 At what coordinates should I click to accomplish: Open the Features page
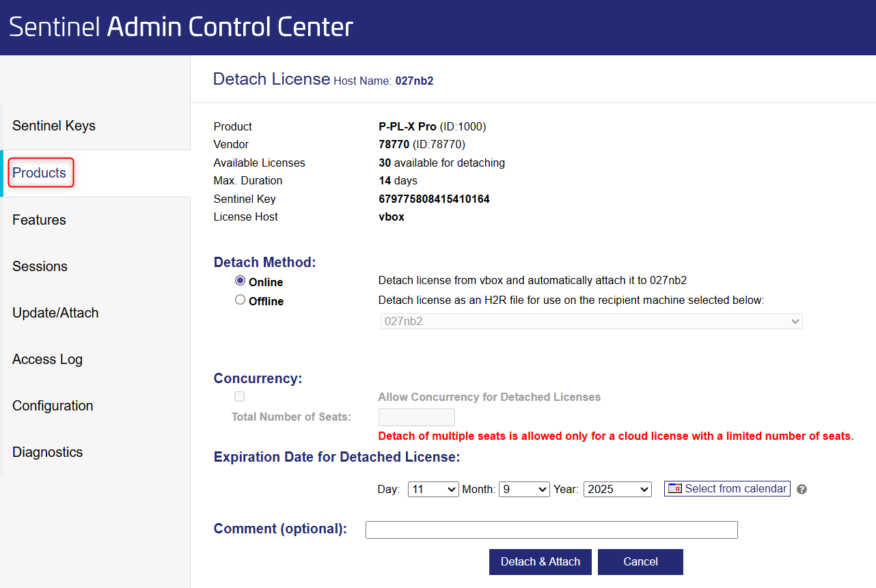tap(39, 220)
